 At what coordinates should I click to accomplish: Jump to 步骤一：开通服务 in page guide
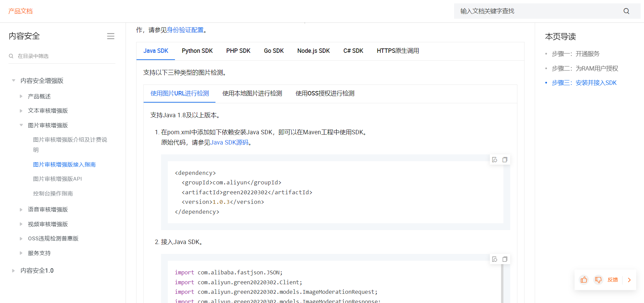click(576, 54)
